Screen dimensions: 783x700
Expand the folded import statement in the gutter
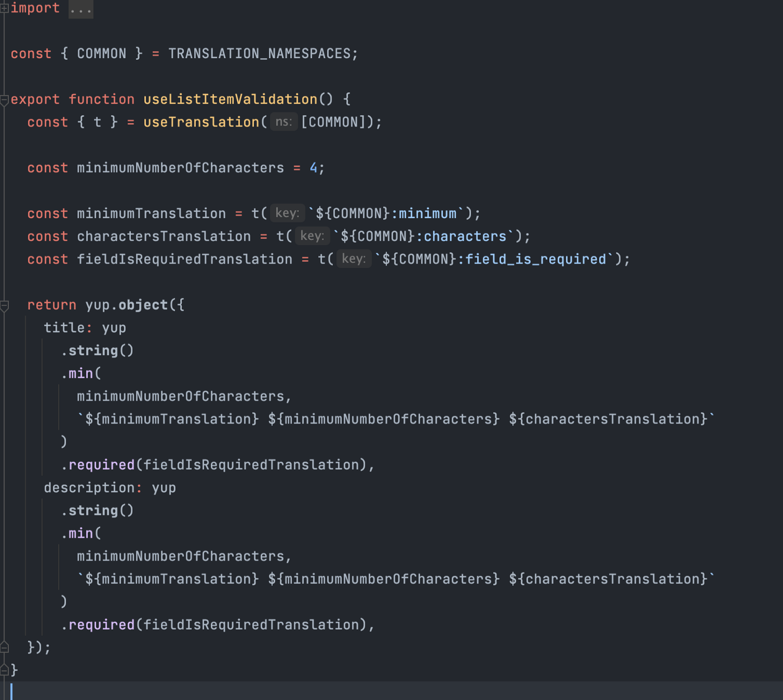4,8
